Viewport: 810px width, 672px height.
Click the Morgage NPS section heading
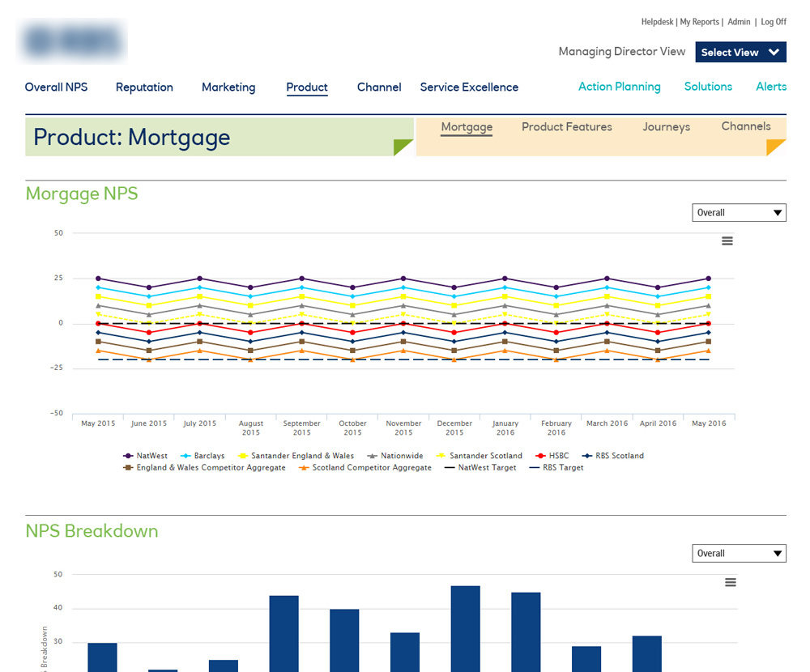[82, 194]
